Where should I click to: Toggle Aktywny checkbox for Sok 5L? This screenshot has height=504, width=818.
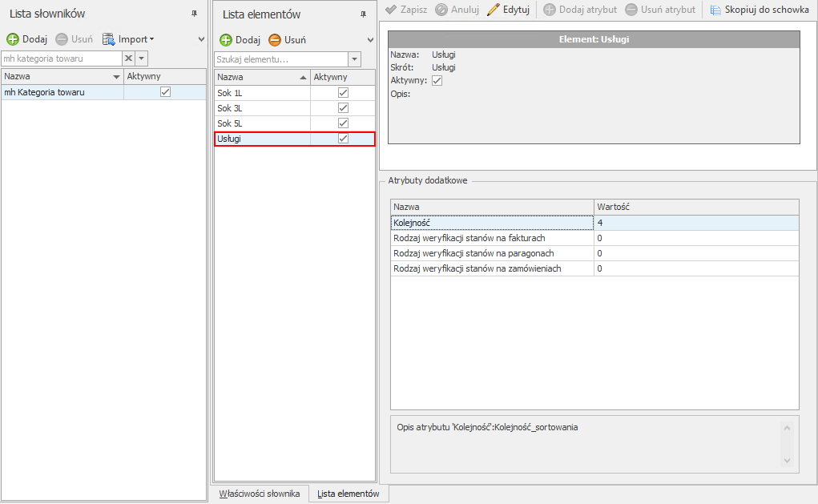pyautogui.click(x=343, y=123)
